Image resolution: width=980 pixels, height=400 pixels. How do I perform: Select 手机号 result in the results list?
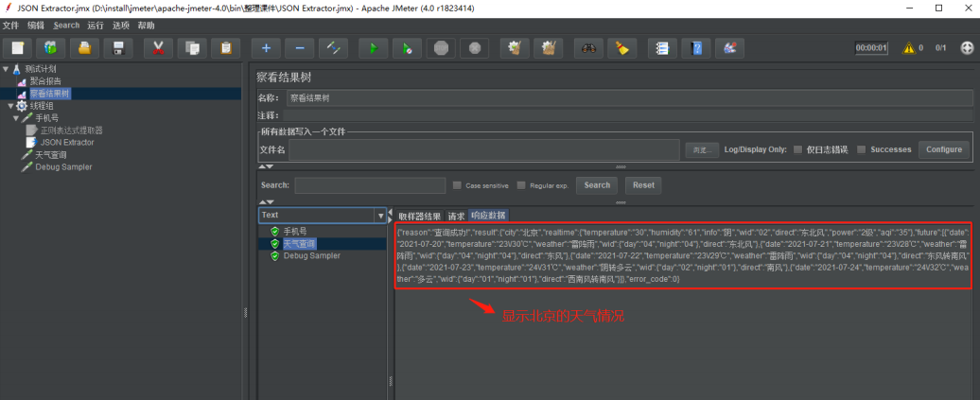point(294,232)
